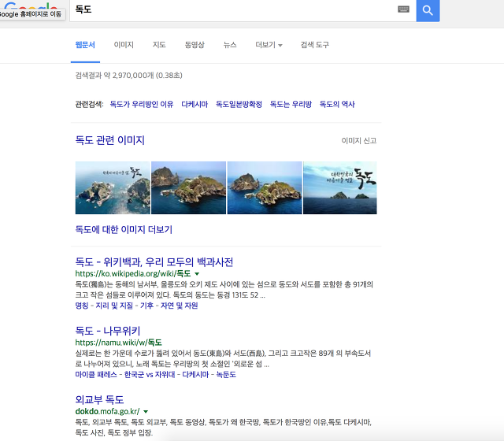Open third Dokdo island thumbnail

pos(265,187)
